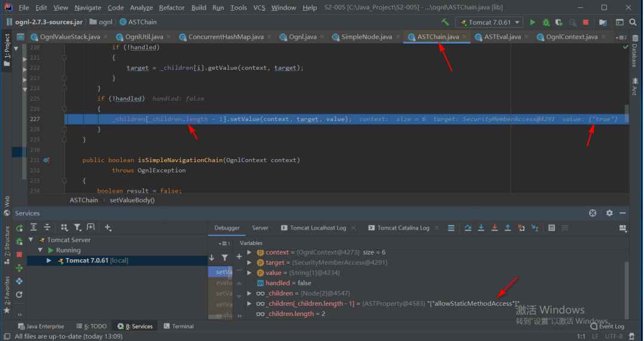Open Project Structure from the top toolbar
The width and height of the screenshot is (644, 341).
(x=602, y=22)
